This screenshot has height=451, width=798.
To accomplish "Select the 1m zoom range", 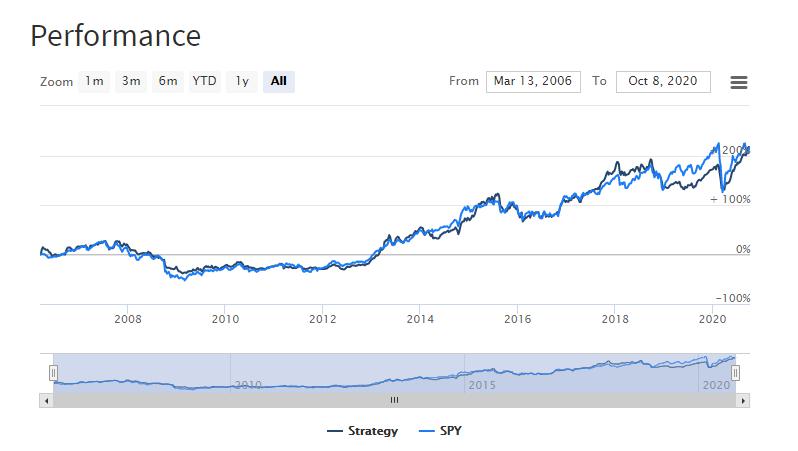I will tap(94, 81).
